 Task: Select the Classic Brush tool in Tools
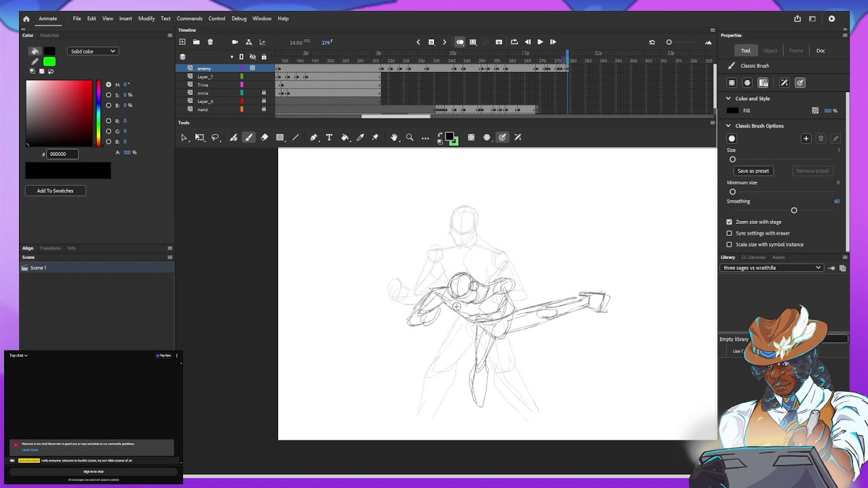pos(249,138)
